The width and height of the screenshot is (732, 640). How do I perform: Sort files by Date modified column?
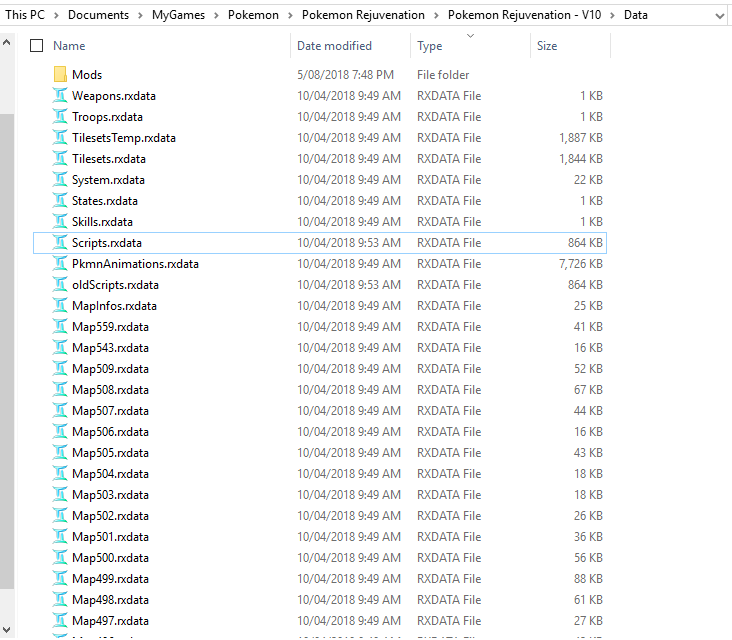point(334,46)
